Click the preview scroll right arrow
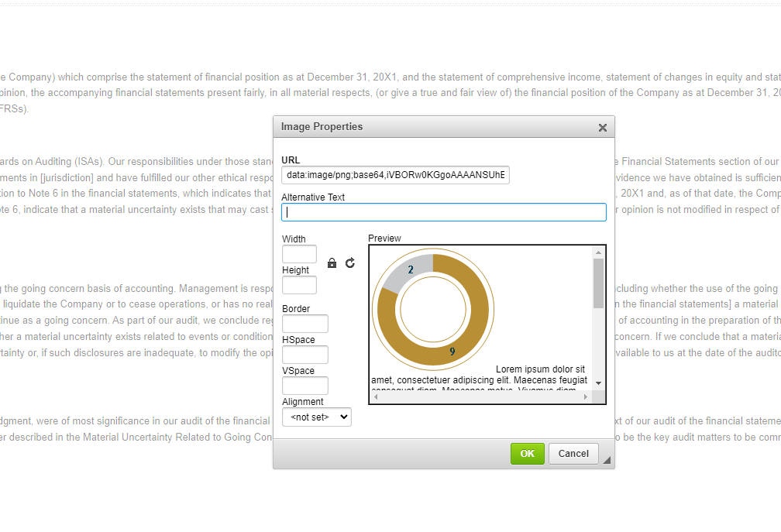781x532 pixels. point(586,396)
